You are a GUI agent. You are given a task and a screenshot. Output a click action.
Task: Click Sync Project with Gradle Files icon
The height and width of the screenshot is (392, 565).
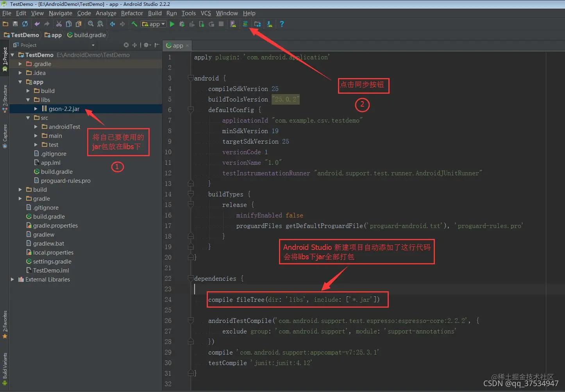(245, 24)
